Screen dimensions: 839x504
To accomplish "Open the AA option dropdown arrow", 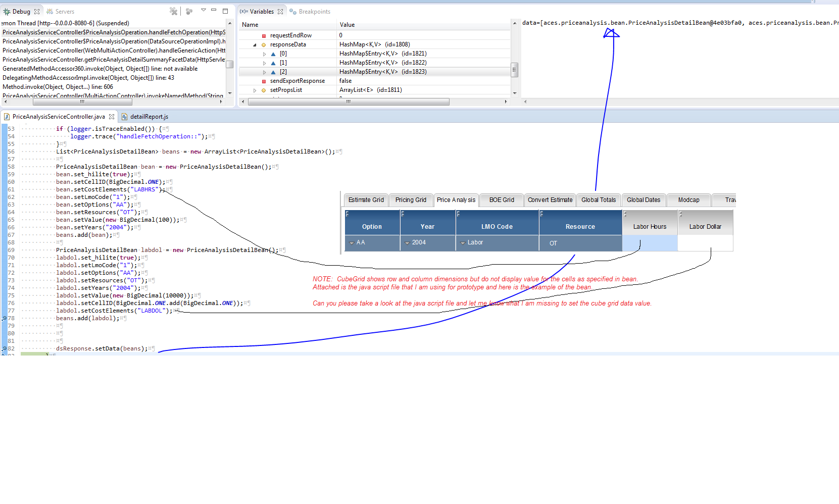I will pyautogui.click(x=352, y=243).
